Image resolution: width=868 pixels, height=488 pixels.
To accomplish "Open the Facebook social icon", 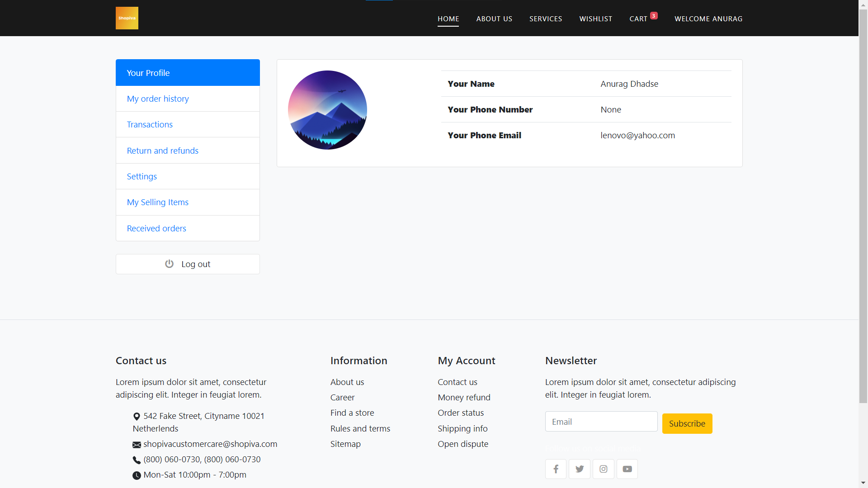I will [556, 469].
